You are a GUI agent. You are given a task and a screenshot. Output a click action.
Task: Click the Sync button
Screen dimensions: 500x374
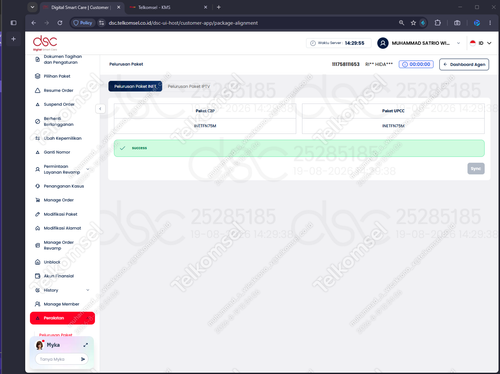[476, 169]
